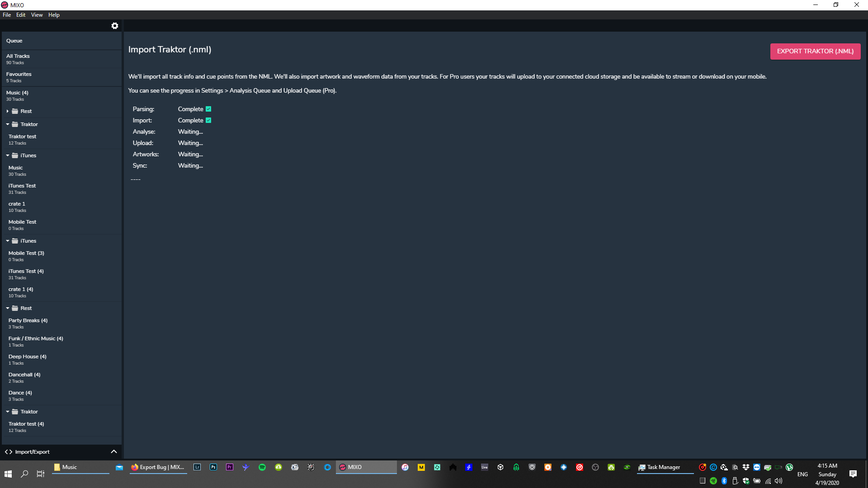Launch Lightroom from the taskbar
This screenshot has height=488, width=868.
coord(197,467)
